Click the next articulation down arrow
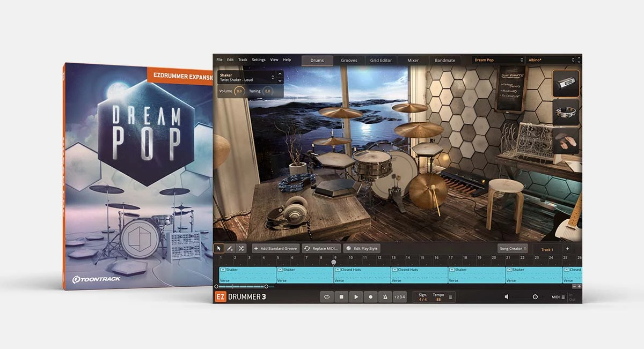Viewport: 644px width, 349px height. (x=280, y=80)
